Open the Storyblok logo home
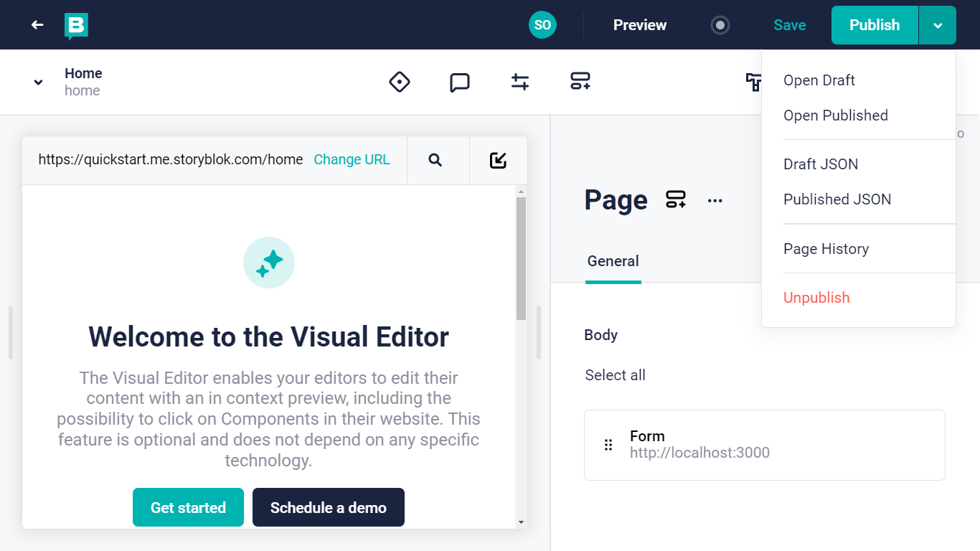The image size is (980, 551). pyautogui.click(x=76, y=26)
